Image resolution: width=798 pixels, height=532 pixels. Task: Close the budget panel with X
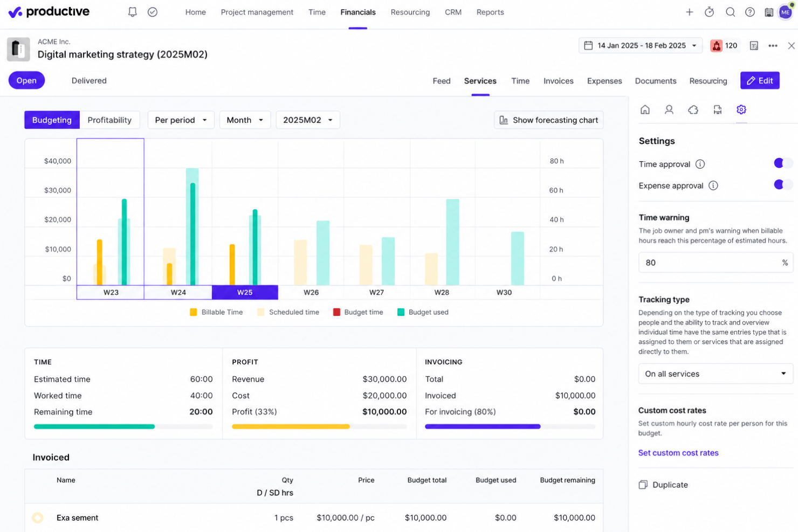[x=791, y=46]
